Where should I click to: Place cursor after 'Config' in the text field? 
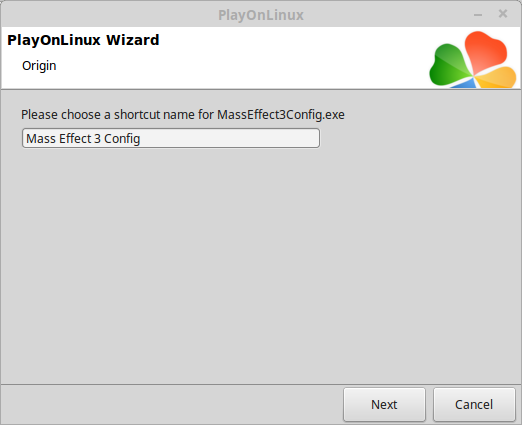[141, 139]
